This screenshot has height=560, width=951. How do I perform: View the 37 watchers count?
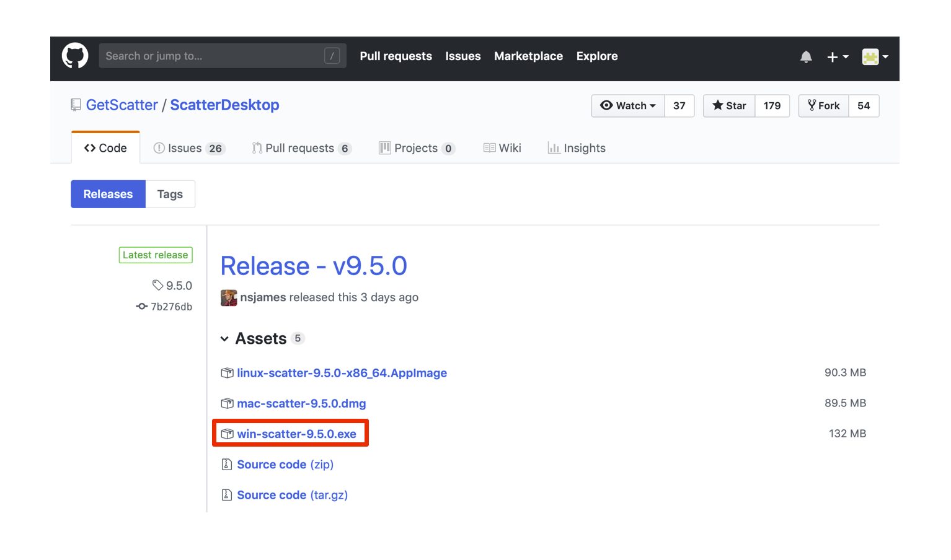coord(679,106)
